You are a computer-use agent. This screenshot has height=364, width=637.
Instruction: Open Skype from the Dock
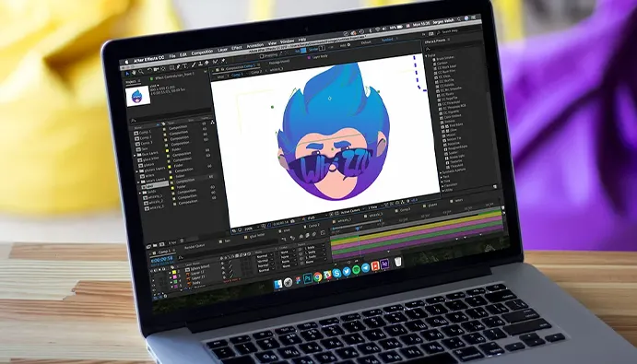coord(336,273)
